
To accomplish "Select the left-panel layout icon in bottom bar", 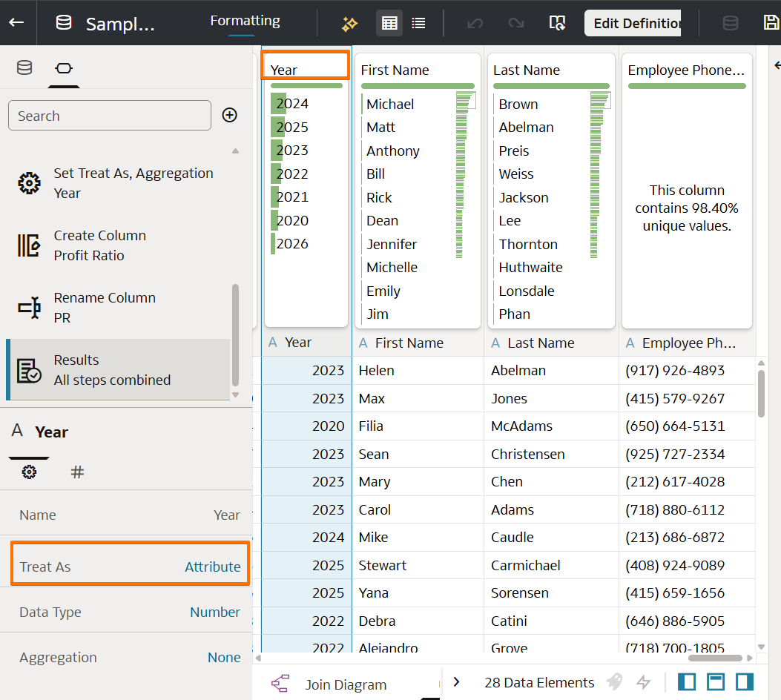I will (686, 681).
